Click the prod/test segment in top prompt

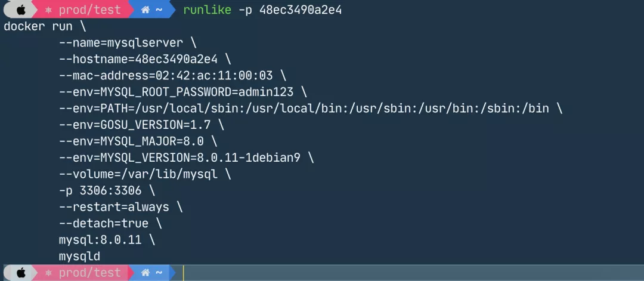90,10
